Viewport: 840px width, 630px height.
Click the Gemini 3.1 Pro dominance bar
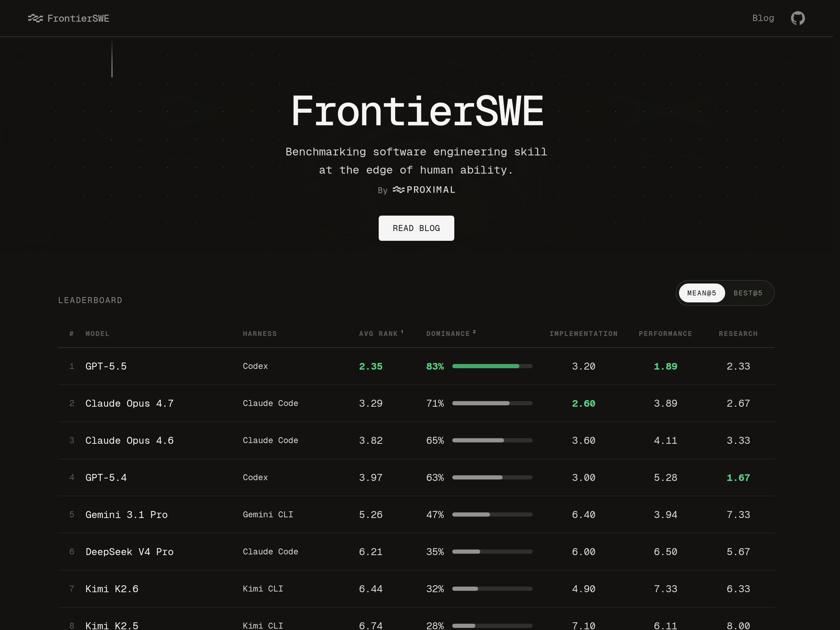click(492, 514)
